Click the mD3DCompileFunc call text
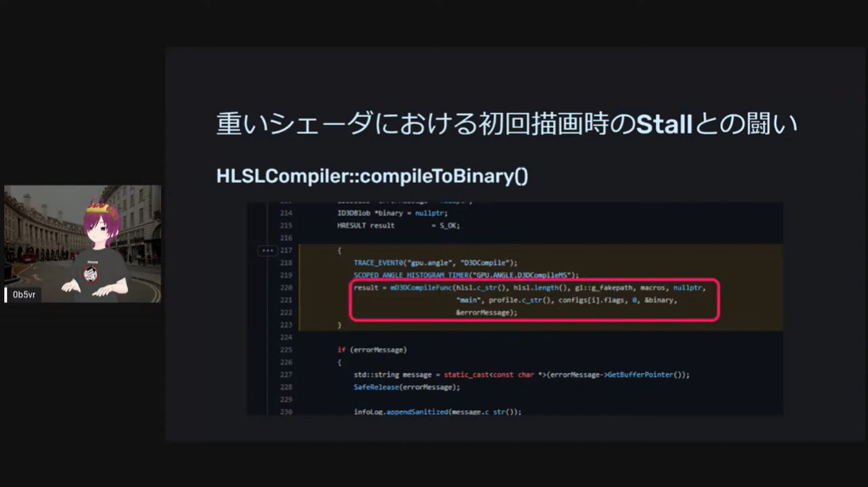Image resolution: width=868 pixels, height=487 pixels. point(421,287)
